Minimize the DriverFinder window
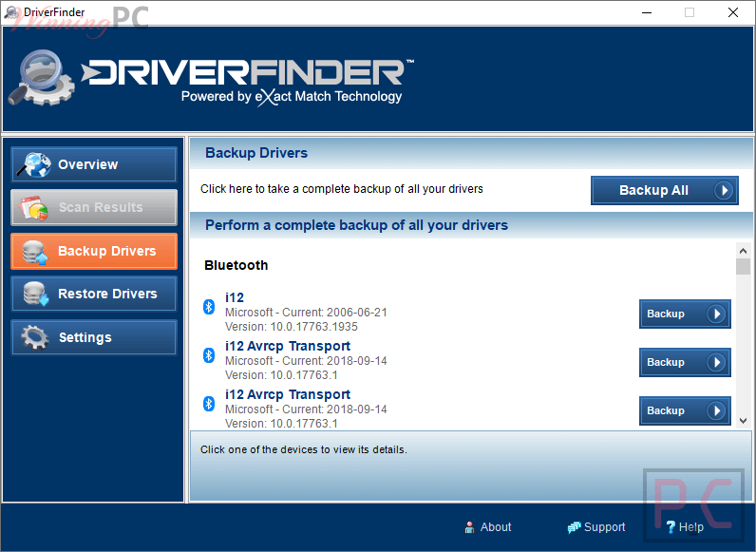 click(x=647, y=12)
